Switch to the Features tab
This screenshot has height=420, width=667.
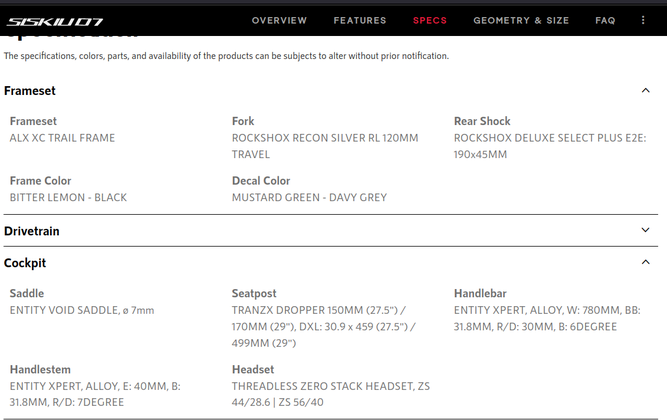pos(360,20)
